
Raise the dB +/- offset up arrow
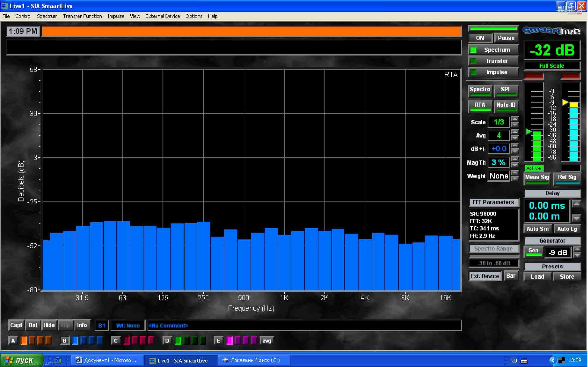[x=515, y=145]
